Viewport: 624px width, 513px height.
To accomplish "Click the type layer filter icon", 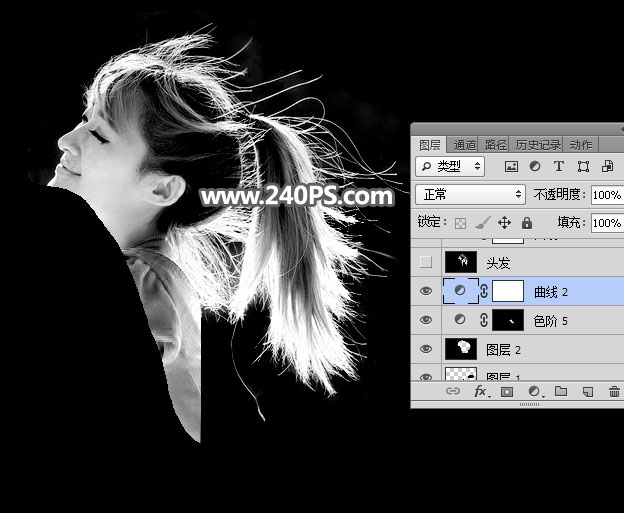I will [x=559, y=166].
